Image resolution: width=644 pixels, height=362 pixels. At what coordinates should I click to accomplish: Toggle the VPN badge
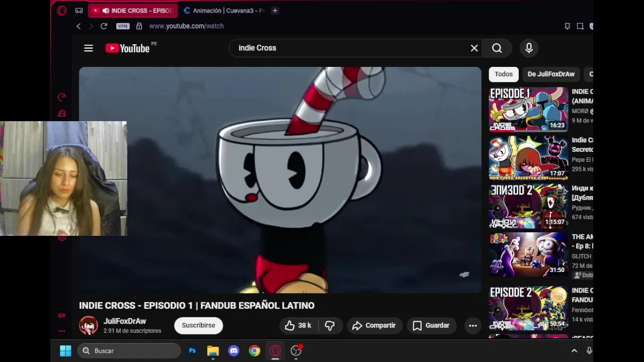[123, 26]
